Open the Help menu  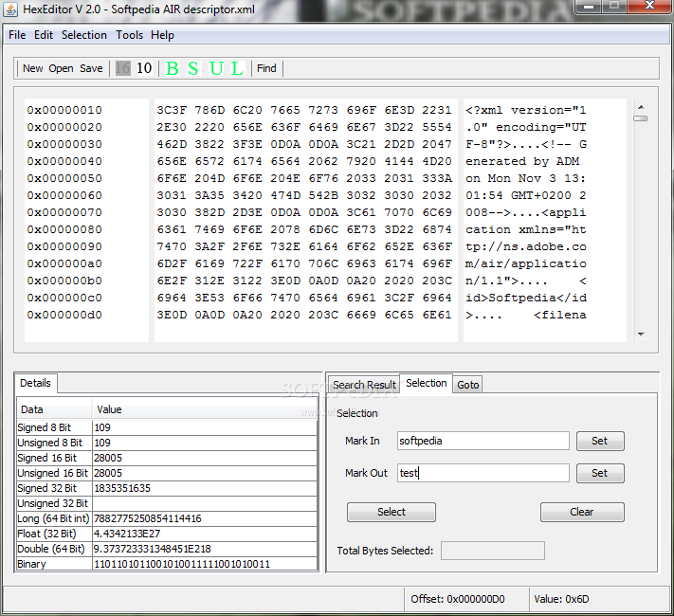[162, 35]
